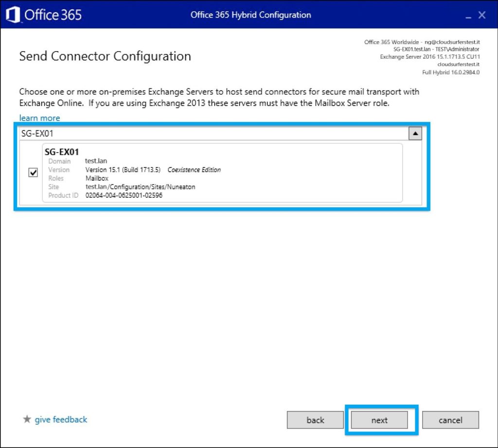Screen dimensions: 498x448
Task: Uncheck the SG-EX01 server checkbox
Action: (x=33, y=172)
